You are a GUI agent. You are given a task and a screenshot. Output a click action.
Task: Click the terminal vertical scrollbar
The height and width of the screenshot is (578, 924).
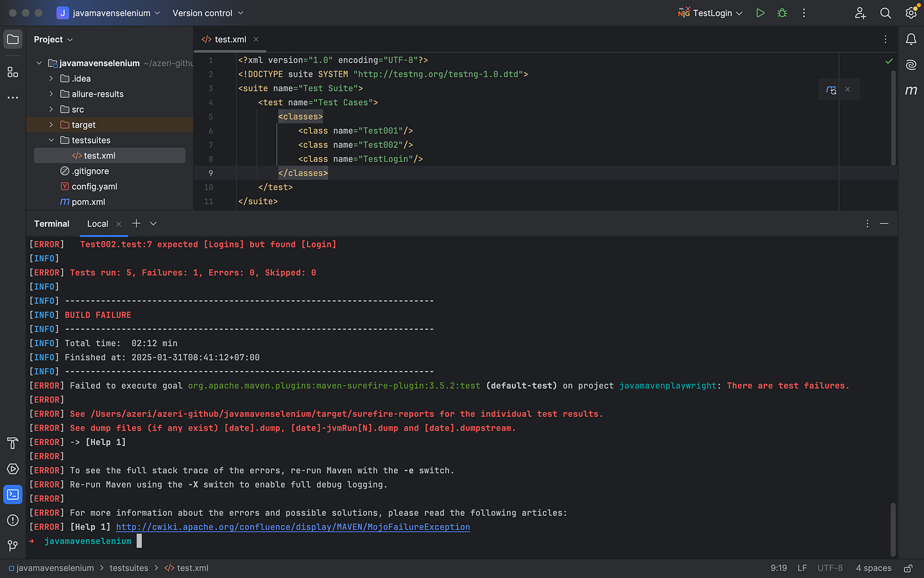tap(894, 528)
